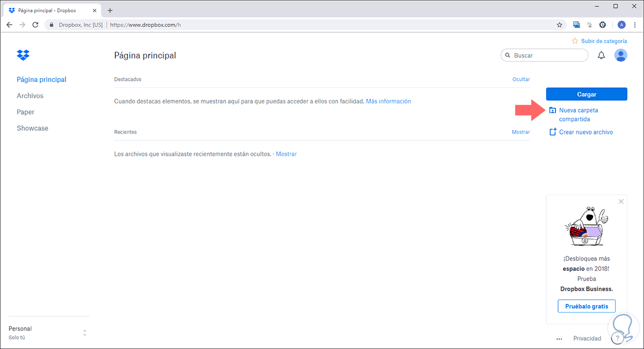
Task: Open the Chrome three-dot menu
Action: point(635,25)
